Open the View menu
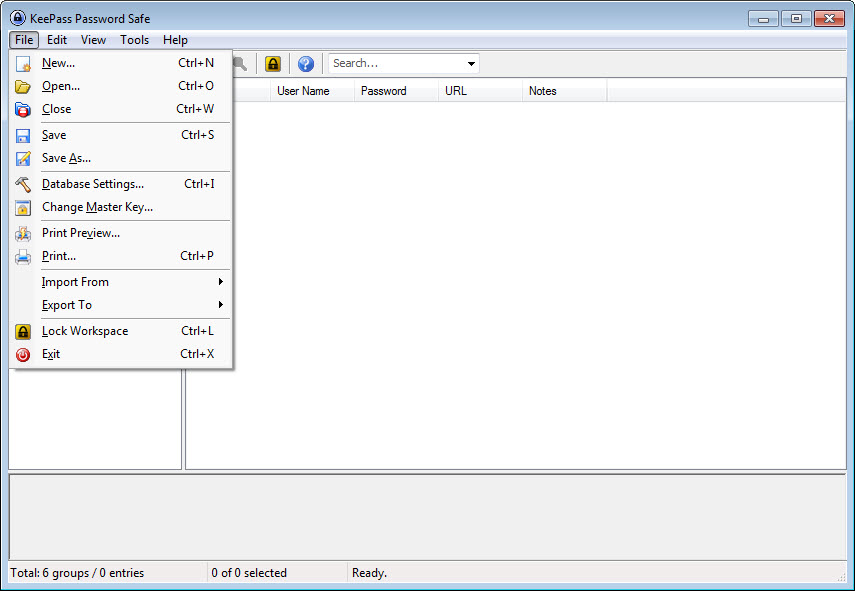This screenshot has width=855, height=591. [x=93, y=40]
